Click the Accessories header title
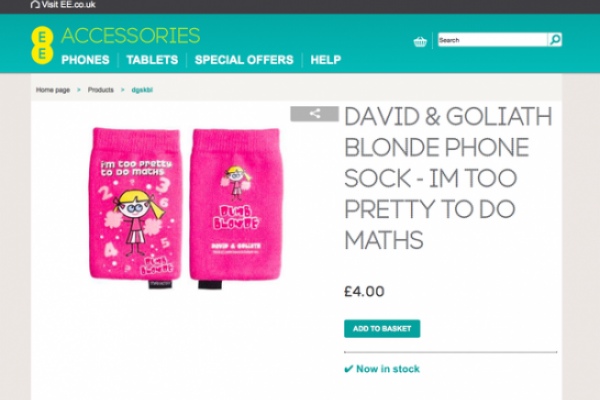The width and height of the screenshot is (600, 400). 130,36
